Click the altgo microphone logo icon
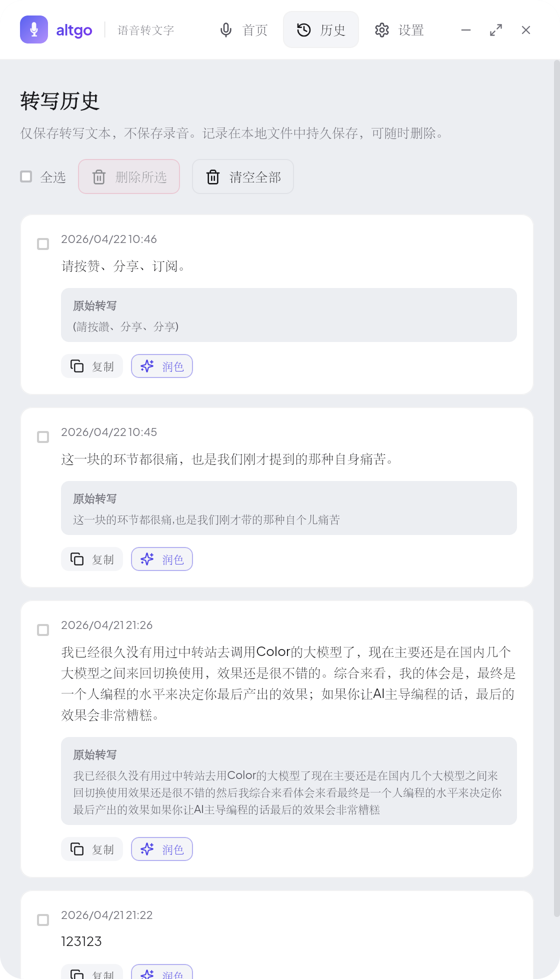The width and height of the screenshot is (560, 979). (34, 29)
